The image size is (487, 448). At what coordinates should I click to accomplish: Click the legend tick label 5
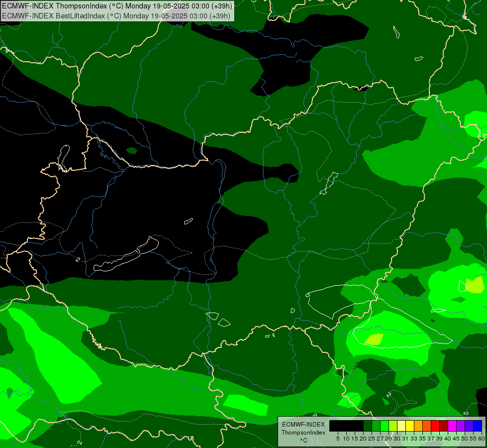tap(338, 439)
